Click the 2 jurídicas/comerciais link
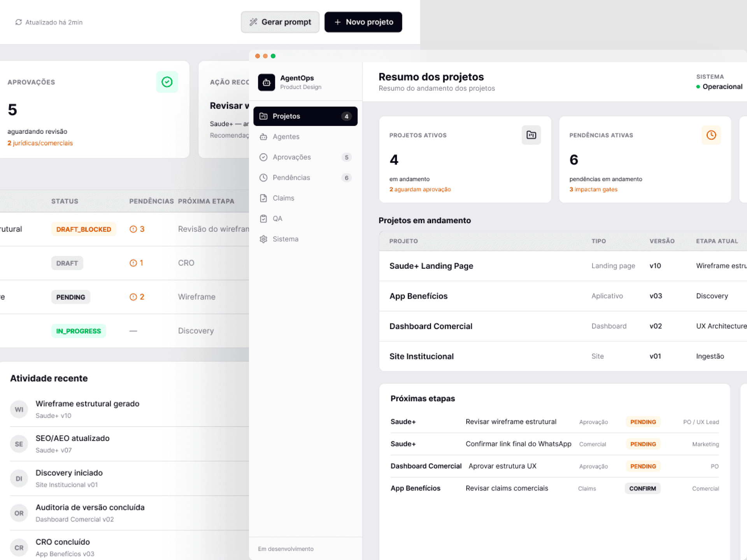747x560 pixels. coord(40,143)
